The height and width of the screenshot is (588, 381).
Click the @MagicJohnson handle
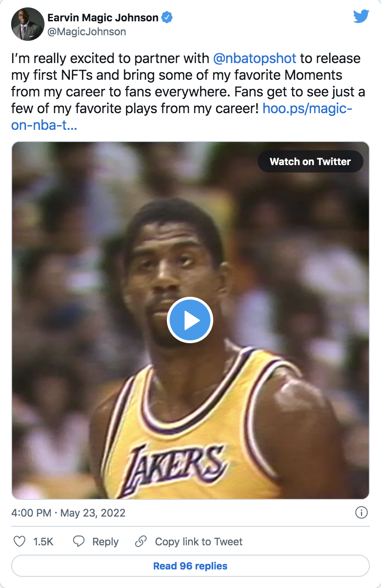click(87, 32)
